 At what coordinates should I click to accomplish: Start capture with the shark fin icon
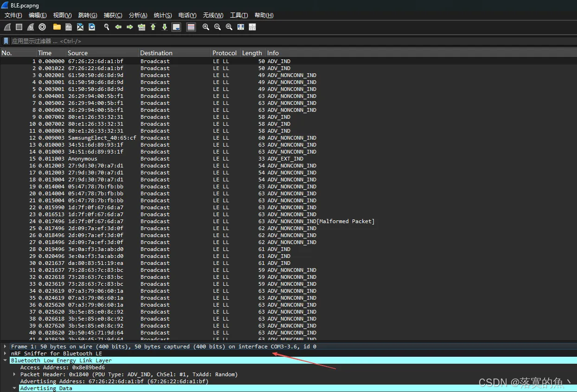tap(7, 27)
